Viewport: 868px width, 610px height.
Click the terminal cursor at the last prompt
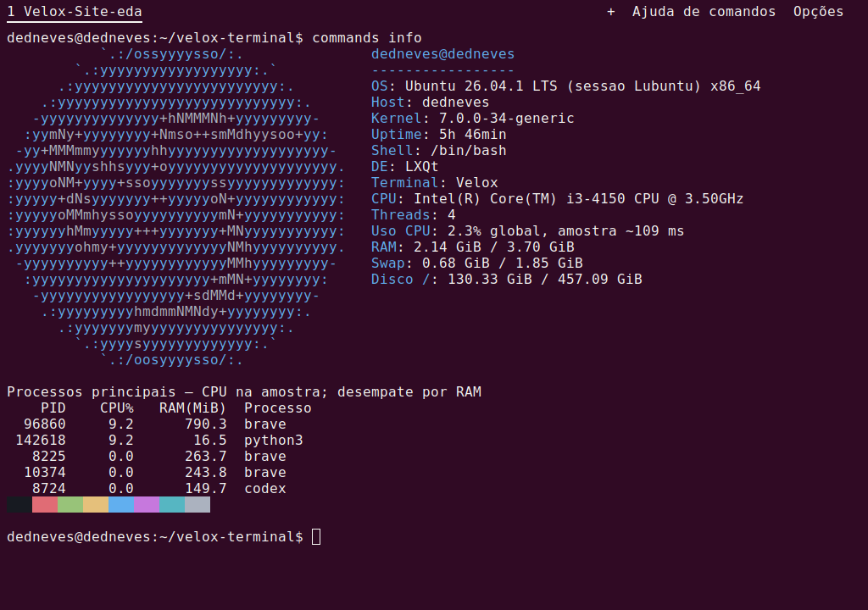tap(316, 537)
